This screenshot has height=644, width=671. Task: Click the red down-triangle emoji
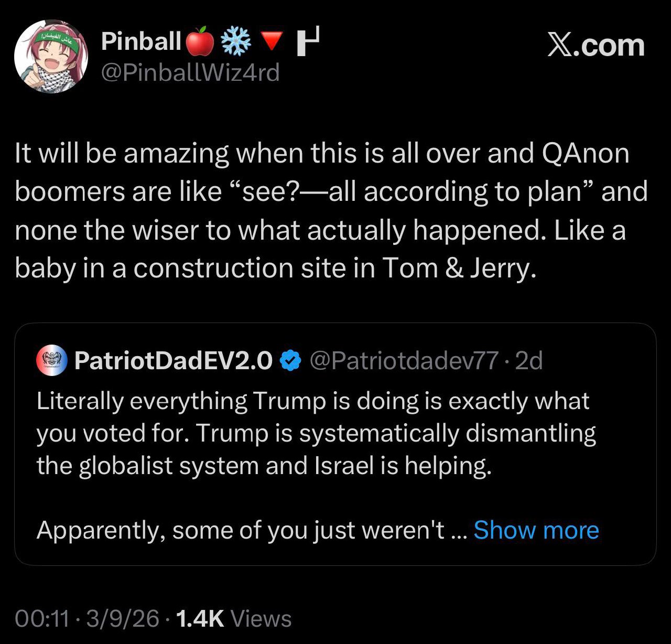[x=272, y=41]
